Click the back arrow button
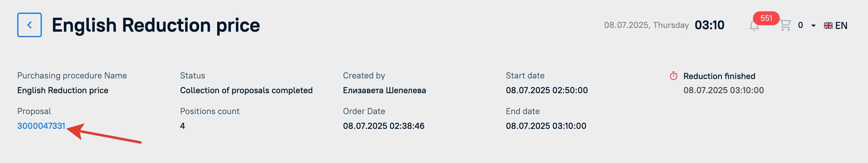This screenshot has height=163, width=868. coord(29,25)
